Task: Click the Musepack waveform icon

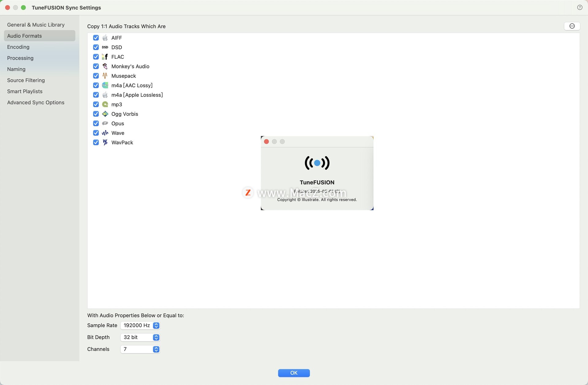Action: click(105, 76)
